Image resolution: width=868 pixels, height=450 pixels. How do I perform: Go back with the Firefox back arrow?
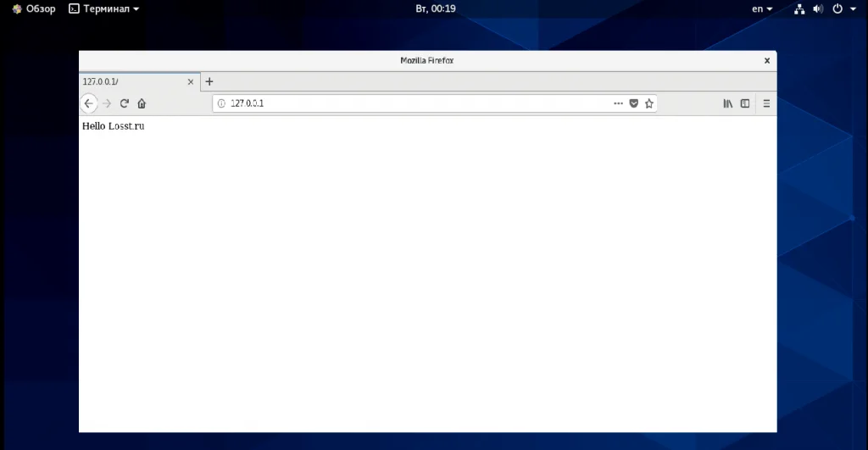coord(88,103)
